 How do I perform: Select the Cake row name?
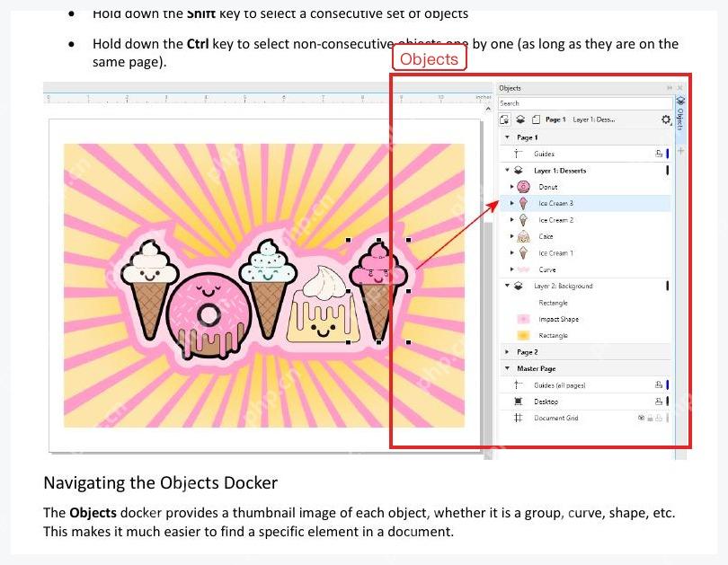[546, 236]
